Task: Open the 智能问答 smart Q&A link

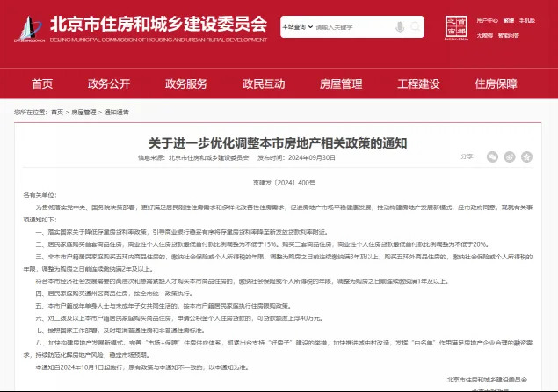Action: [x=509, y=35]
